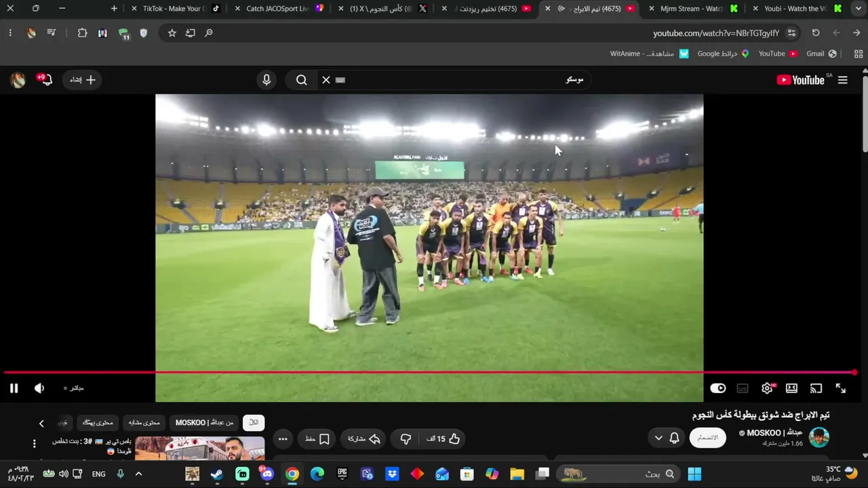Open the YouTube guide hamburger menu
The height and width of the screenshot is (488, 868).
click(x=843, y=80)
